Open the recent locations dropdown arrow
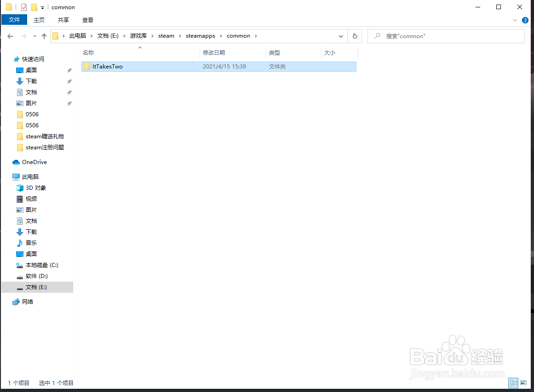Image resolution: width=534 pixels, height=392 pixels. [x=34, y=36]
